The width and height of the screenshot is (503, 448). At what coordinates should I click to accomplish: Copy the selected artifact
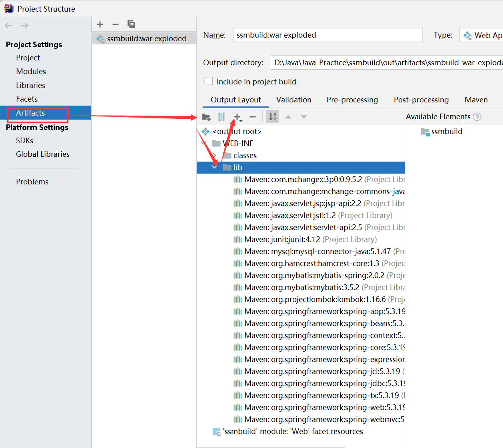pyautogui.click(x=131, y=24)
